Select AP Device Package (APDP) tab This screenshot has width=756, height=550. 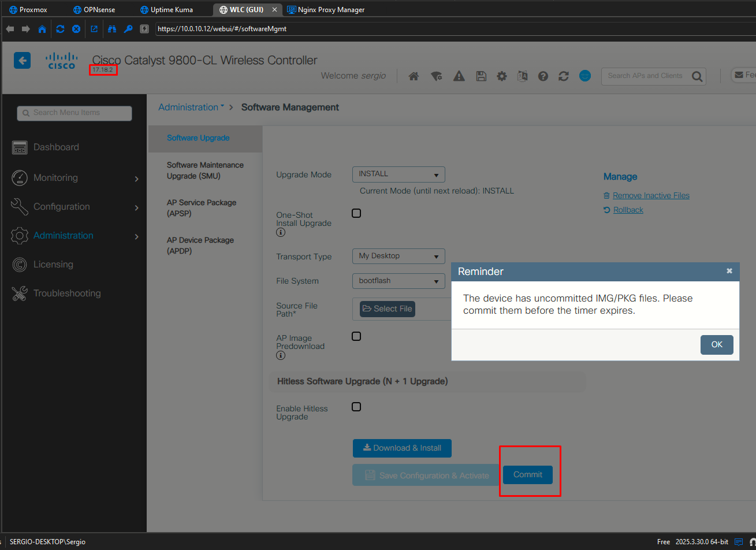[x=200, y=246]
